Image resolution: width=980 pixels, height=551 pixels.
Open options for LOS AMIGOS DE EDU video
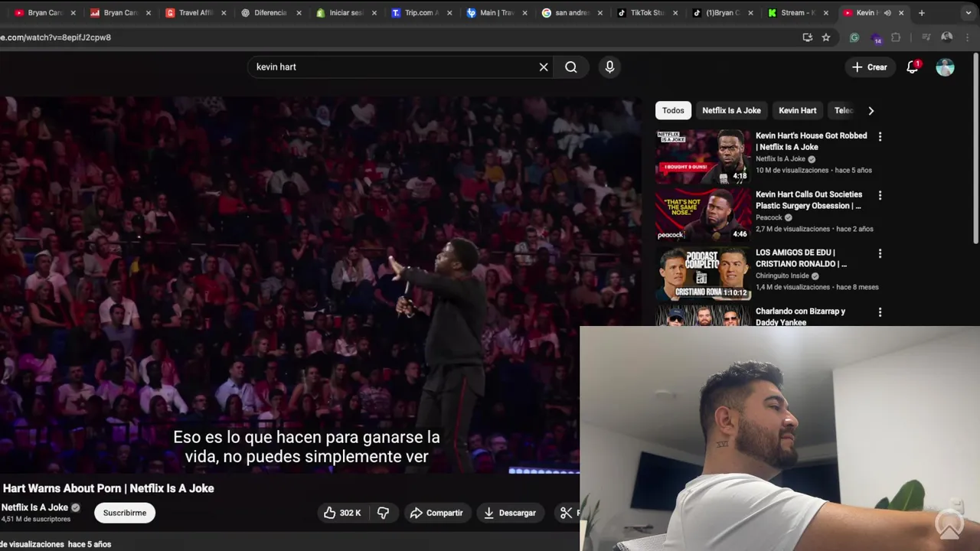pos(880,253)
